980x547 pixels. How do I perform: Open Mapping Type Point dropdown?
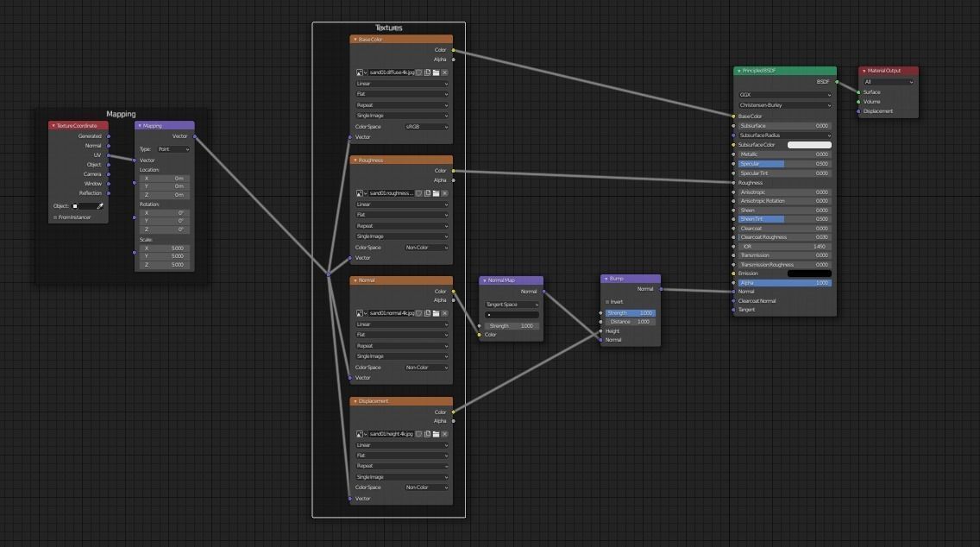pos(173,149)
